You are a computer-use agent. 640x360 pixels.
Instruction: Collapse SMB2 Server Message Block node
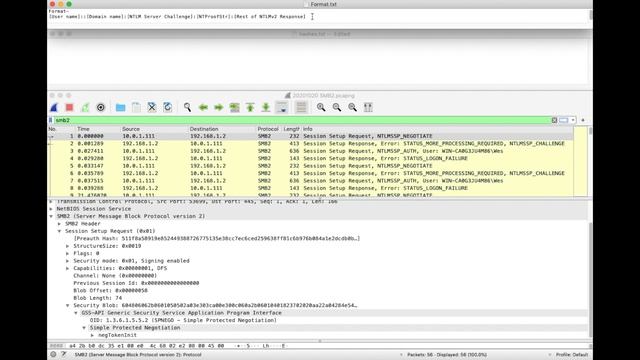click(x=51, y=216)
